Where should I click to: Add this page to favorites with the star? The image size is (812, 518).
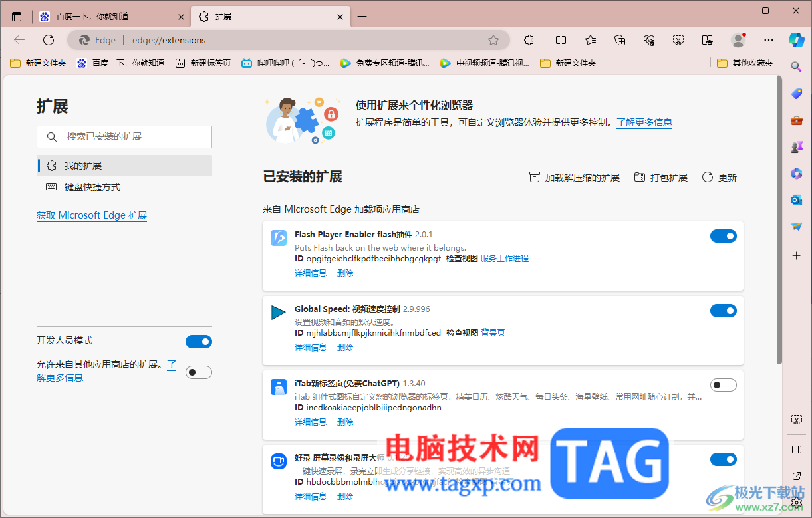pyautogui.click(x=493, y=40)
